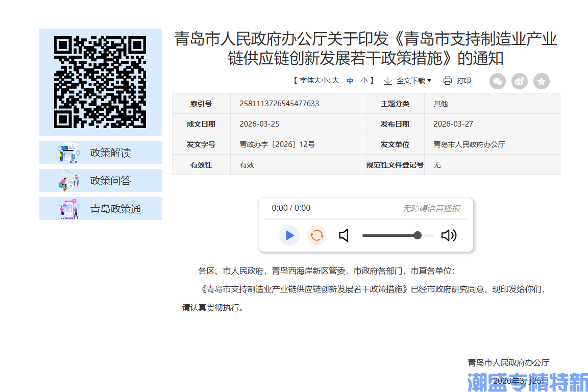Image resolution: width=588 pixels, height=392 pixels.
Task: Share the article via Weibo icon
Action: point(519,81)
